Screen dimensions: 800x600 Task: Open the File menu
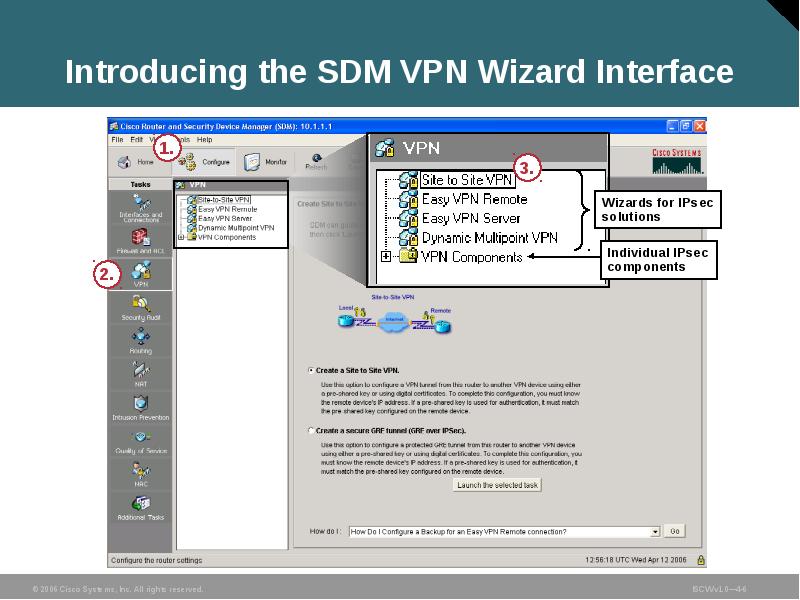click(117, 140)
